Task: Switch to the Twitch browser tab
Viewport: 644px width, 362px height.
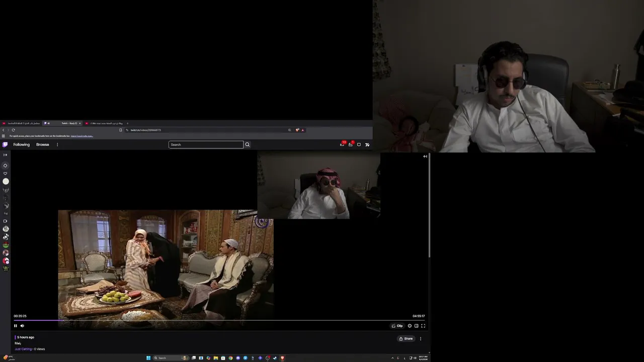Action: pyautogui.click(x=62, y=123)
